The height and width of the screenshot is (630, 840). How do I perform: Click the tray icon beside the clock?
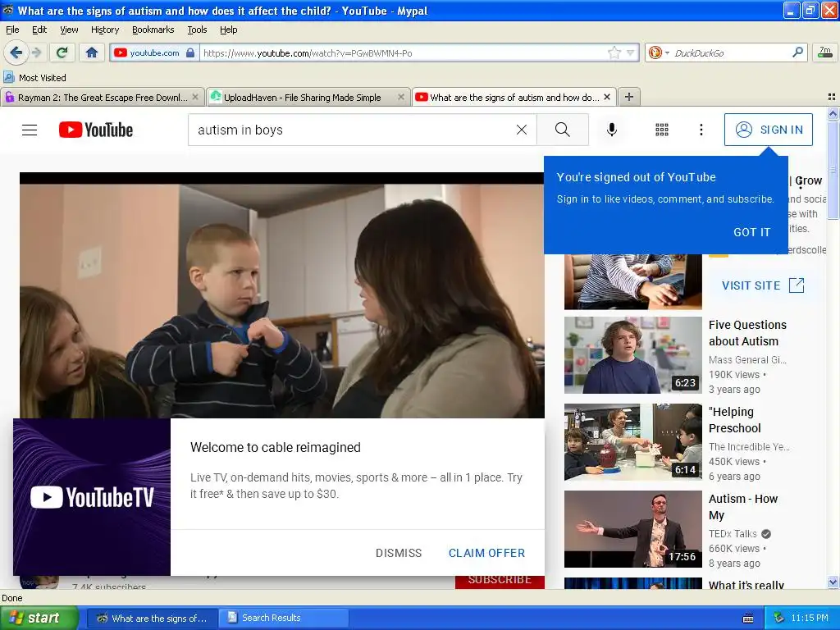(779, 618)
